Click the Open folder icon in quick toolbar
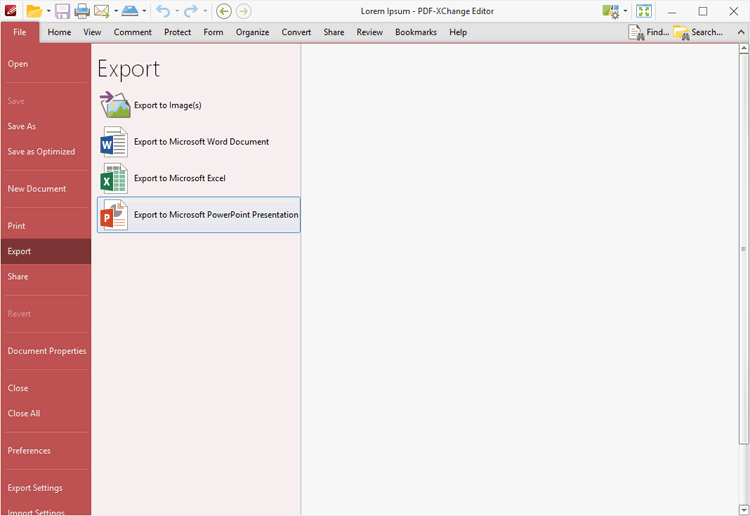This screenshot has width=750, height=516. 34,11
